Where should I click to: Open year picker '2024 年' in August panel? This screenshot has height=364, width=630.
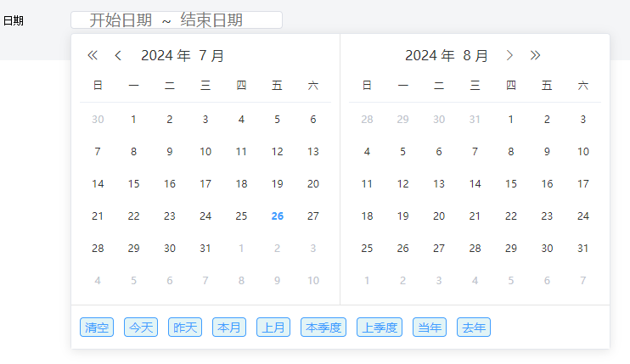[x=430, y=55]
